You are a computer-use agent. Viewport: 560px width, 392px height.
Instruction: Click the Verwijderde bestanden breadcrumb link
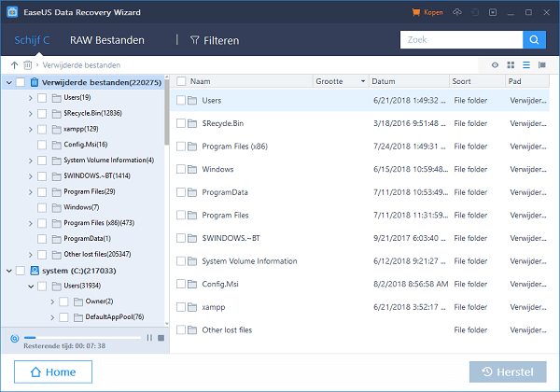click(x=81, y=65)
